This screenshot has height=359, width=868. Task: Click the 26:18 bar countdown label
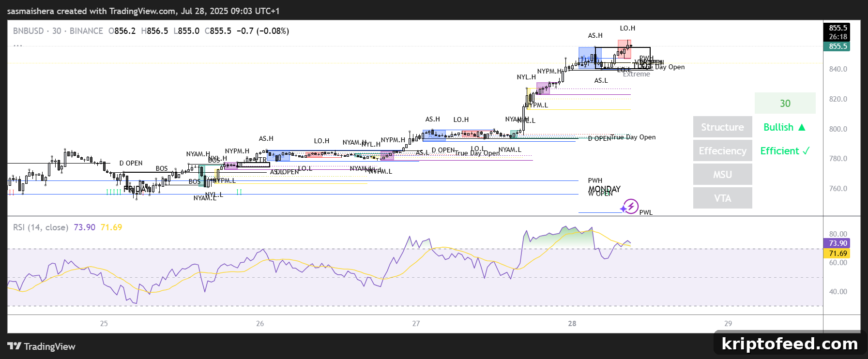tap(837, 37)
